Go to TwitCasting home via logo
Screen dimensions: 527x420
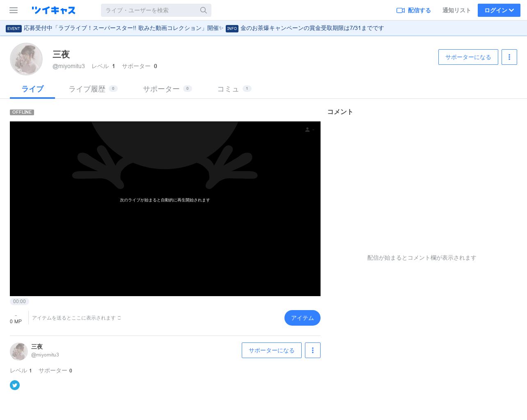[53, 10]
